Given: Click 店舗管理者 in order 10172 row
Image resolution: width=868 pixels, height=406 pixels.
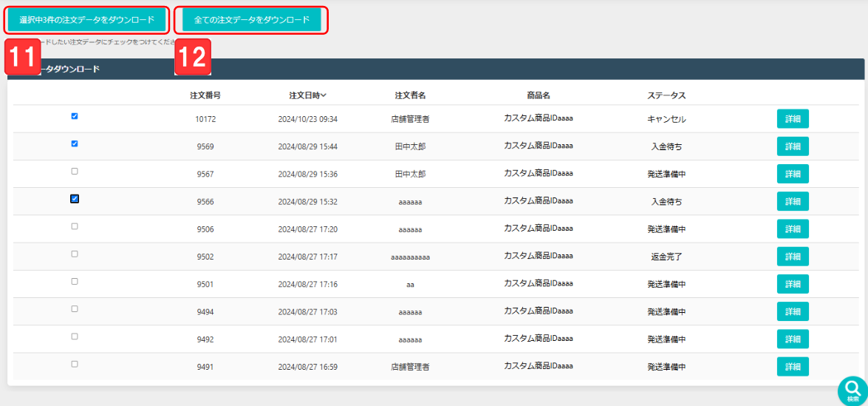Looking at the screenshot, I should (410, 119).
